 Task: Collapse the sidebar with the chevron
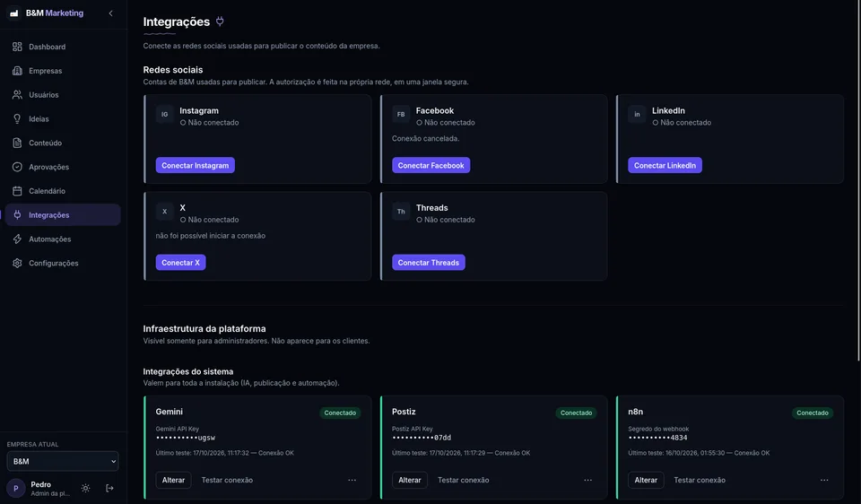pos(110,13)
